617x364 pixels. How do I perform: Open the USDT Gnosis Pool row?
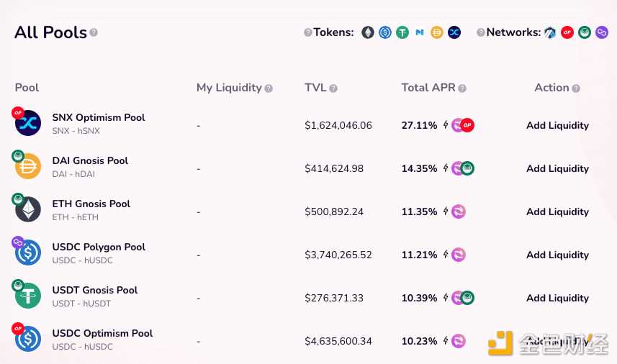coord(95,291)
